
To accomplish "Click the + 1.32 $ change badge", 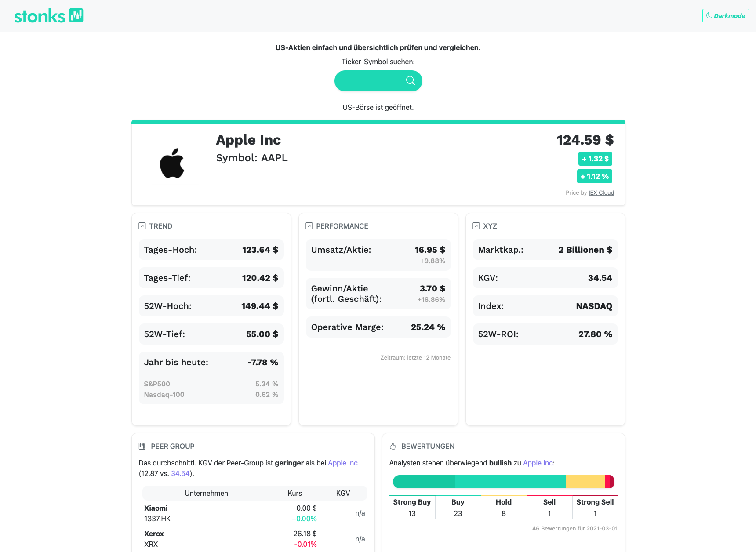I will pos(595,159).
